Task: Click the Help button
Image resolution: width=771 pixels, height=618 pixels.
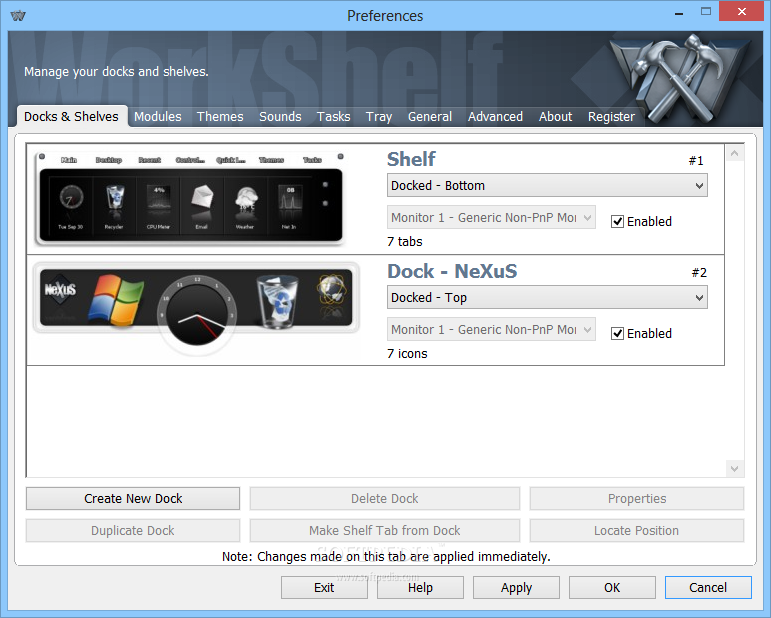Action: pyautogui.click(x=420, y=588)
